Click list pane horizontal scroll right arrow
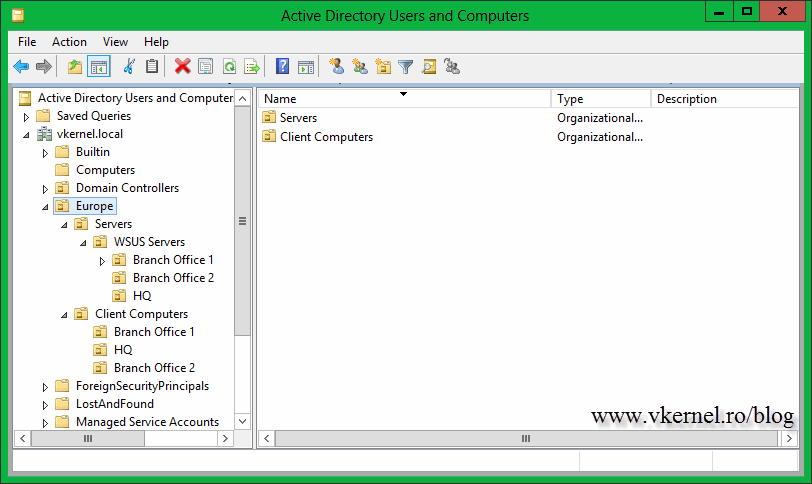Image resolution: width=812 pixels, height=484 pixels. pyautogui.click(x=789, y=438)
